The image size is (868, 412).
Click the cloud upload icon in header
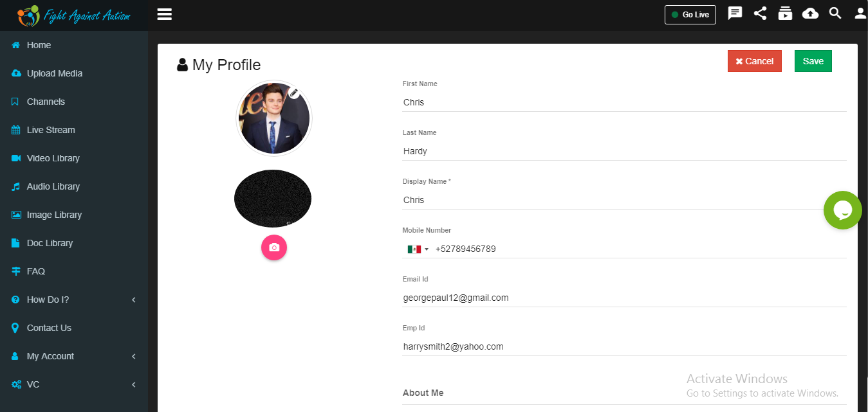(x=810, y=13)
